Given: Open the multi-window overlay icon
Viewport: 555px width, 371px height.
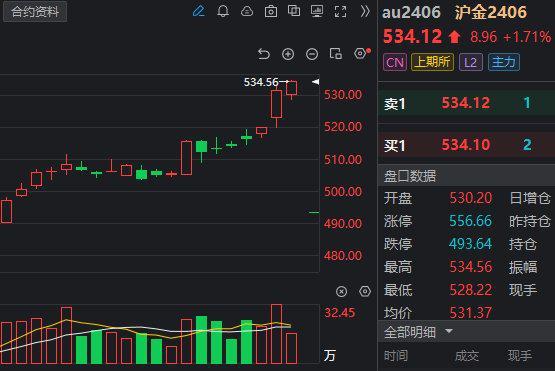Looking at the screenshot, I should [x=294, y=11].
